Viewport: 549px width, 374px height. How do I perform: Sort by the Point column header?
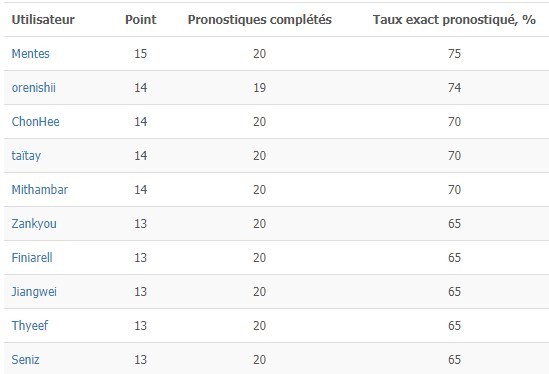(x=141, y=20)
